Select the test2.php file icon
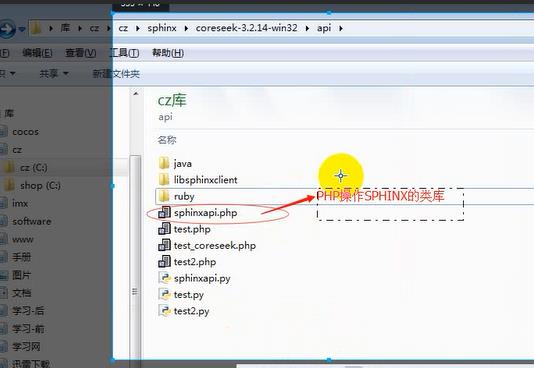The height and width of the screenshot is (368, 534). tap(164, 261)
